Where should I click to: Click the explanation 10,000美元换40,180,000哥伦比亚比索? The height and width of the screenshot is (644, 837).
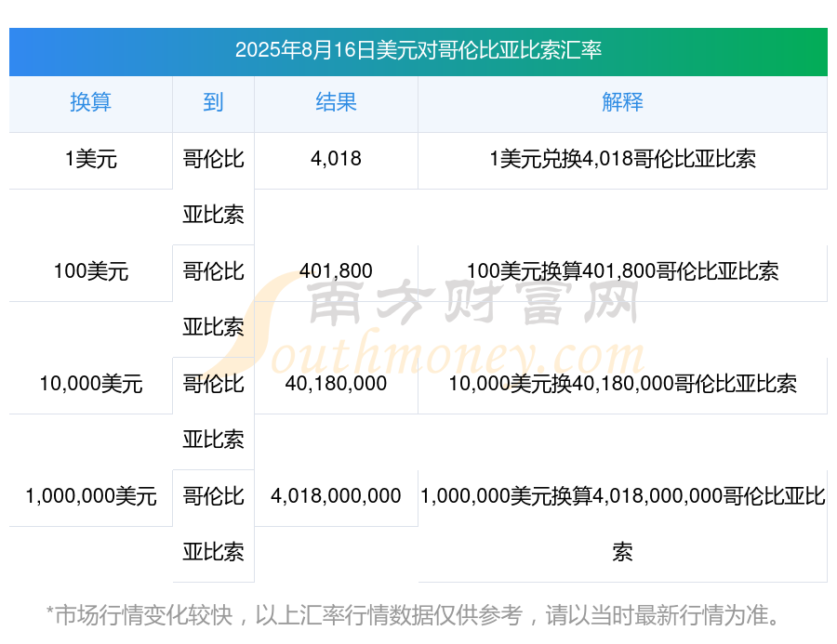622,384
